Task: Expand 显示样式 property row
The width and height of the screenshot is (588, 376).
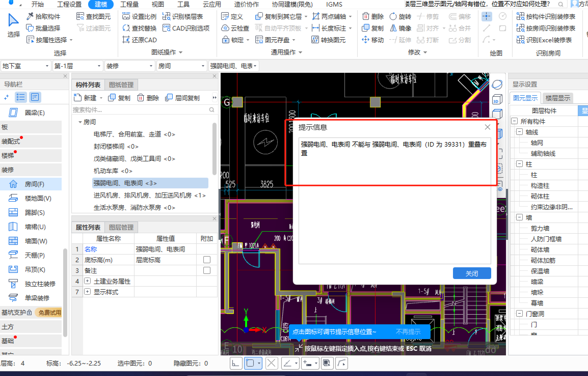Action: tap(87, 292)
